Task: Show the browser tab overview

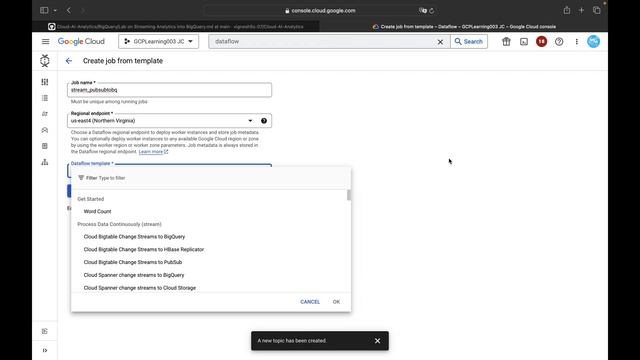Action: pyautogui.click(x=597, y=10)
